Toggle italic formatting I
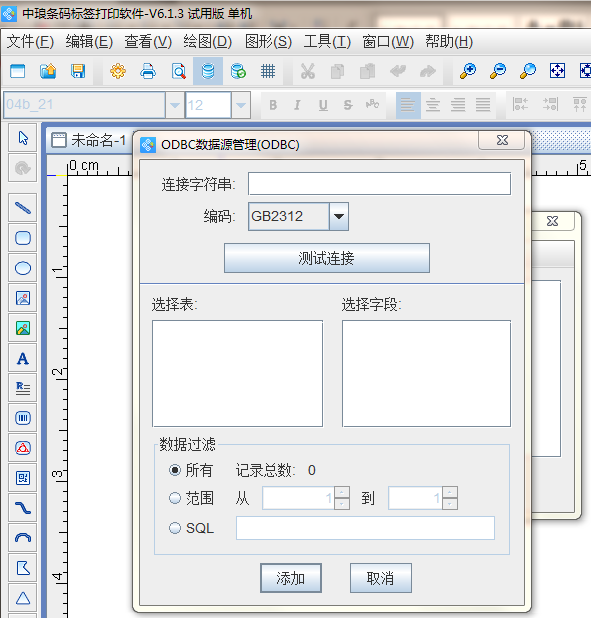 pos(297,105)
